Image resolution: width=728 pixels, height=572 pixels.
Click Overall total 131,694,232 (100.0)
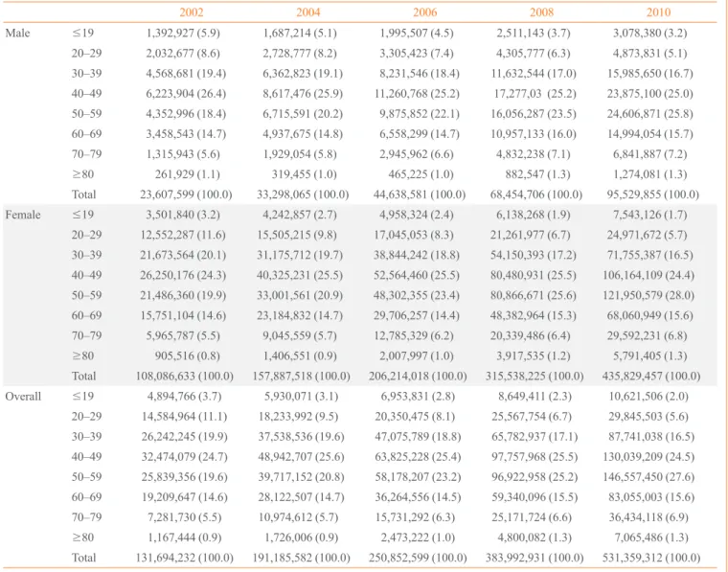184,558
